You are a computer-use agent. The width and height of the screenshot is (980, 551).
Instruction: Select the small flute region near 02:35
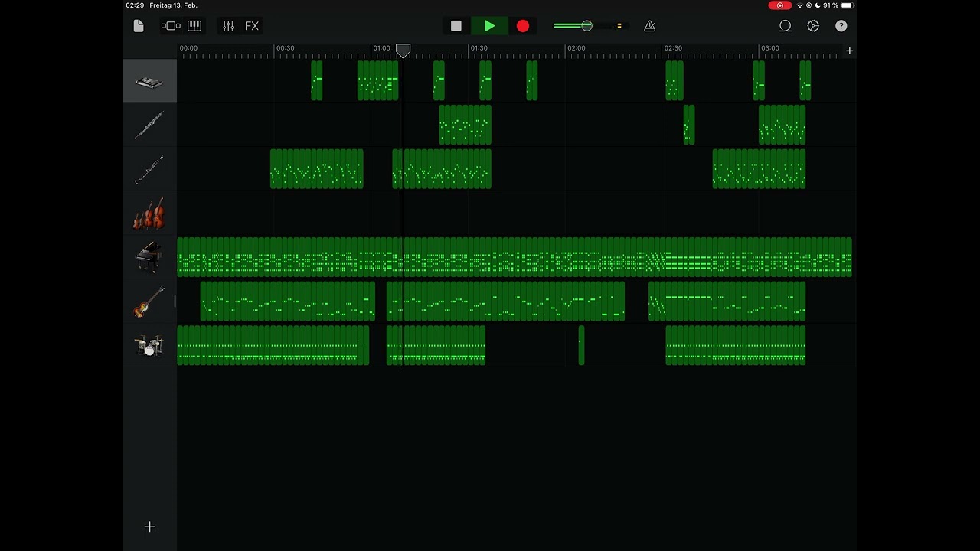tap(689, 125)
